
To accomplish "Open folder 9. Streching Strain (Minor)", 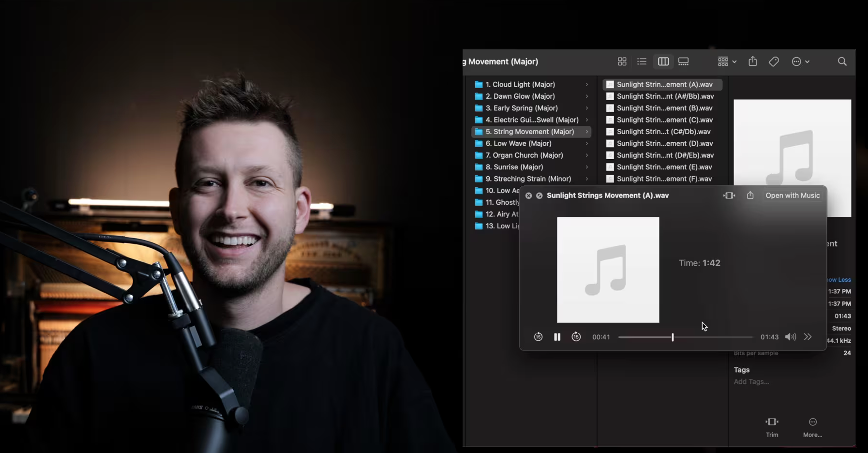I will 531,179.
